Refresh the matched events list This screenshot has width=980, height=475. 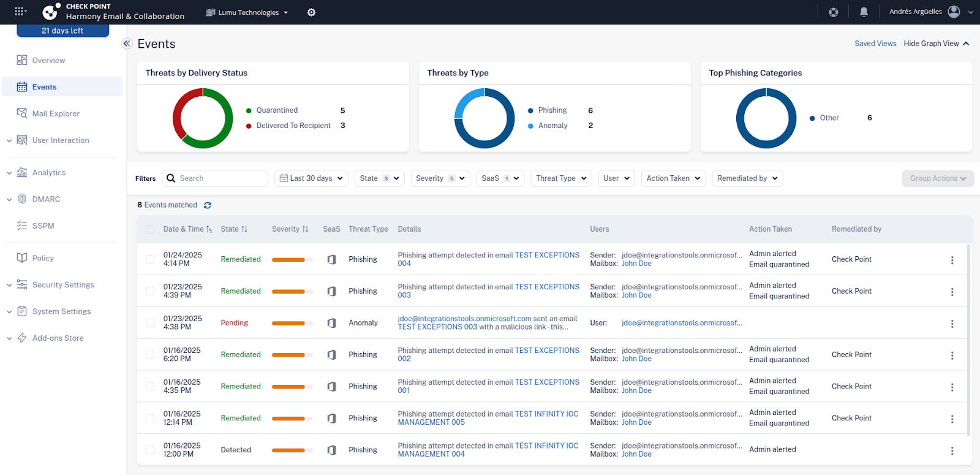pyautogui.click(x=208, y=205)
